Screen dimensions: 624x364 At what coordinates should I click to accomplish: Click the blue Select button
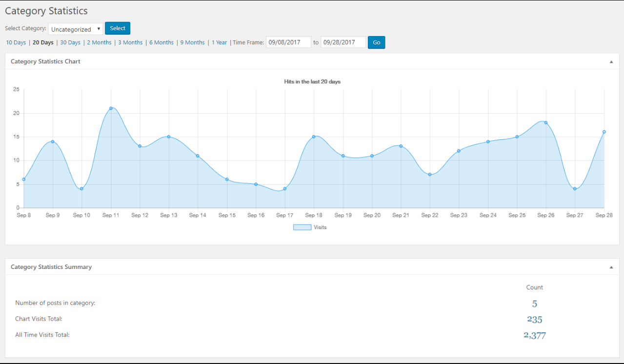(x=118, y=28)
